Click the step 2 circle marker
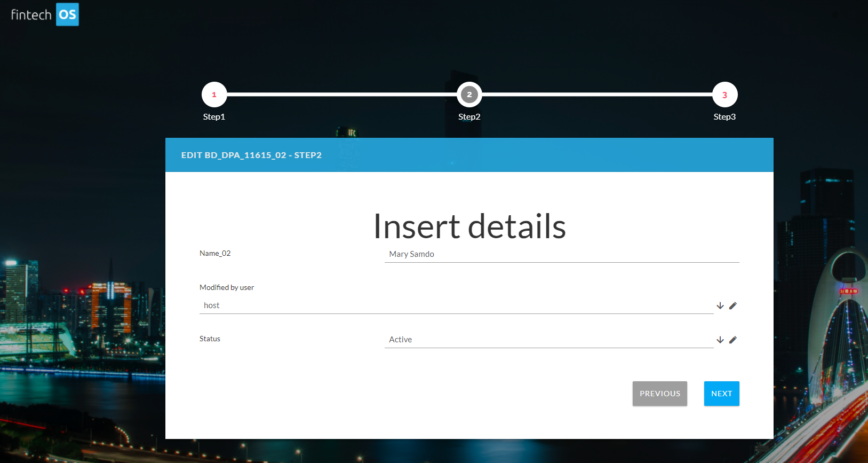Image resolution: width=868 pixels, height=463 pixels. [469, 95]
